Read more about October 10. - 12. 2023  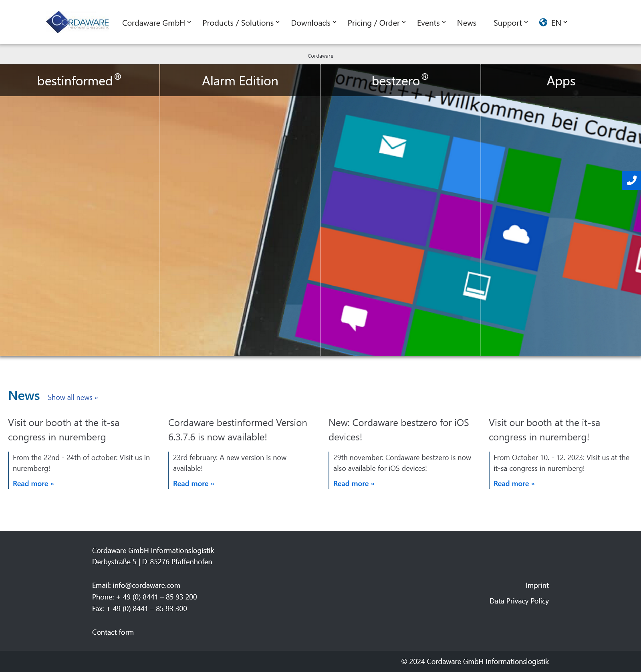514,484
